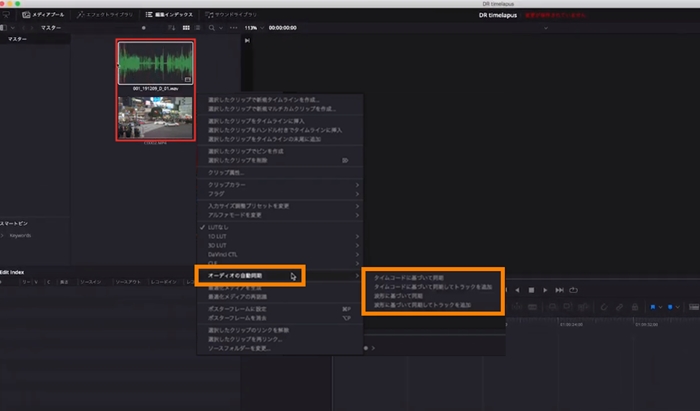Screen dimensions: 700x411
Task: Go back in bin navigation history
Action: pos(24,28)
